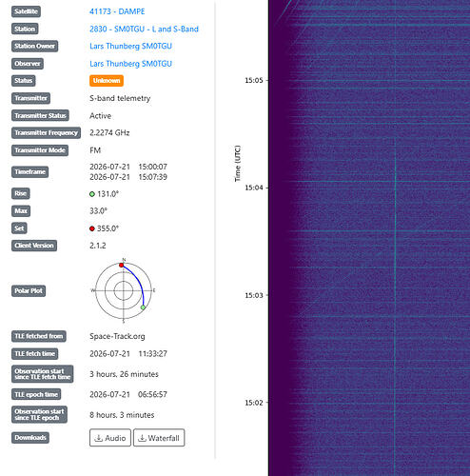
Task: Open station owner Lars Thunberg link
Action: click(x=130, y=46)
